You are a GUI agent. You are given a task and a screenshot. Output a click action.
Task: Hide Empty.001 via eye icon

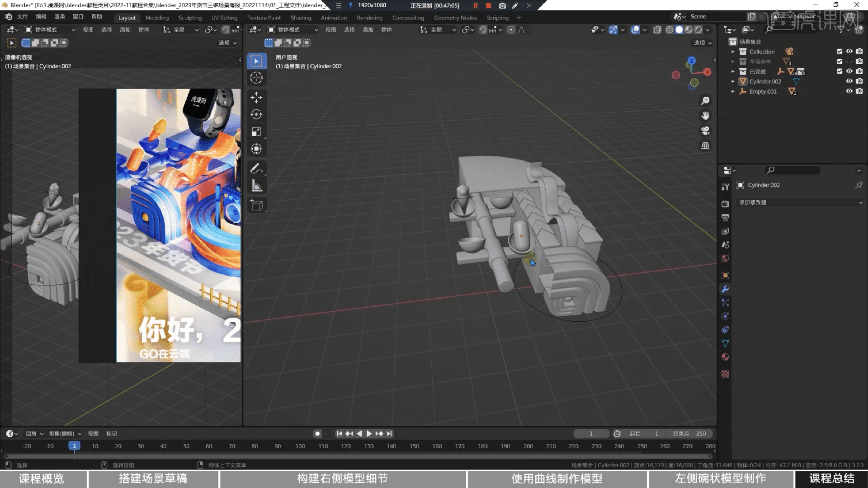(x=849, y=91)
